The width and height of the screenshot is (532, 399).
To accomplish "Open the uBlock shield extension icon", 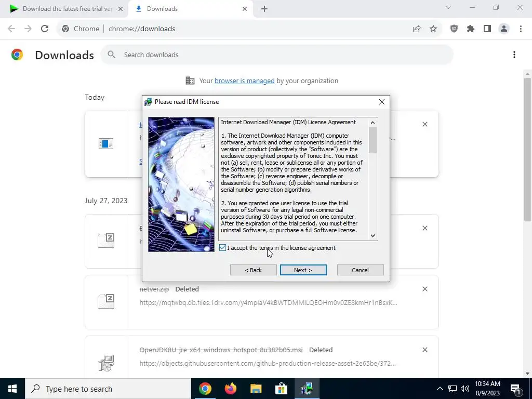I will [x=454, y=29].
